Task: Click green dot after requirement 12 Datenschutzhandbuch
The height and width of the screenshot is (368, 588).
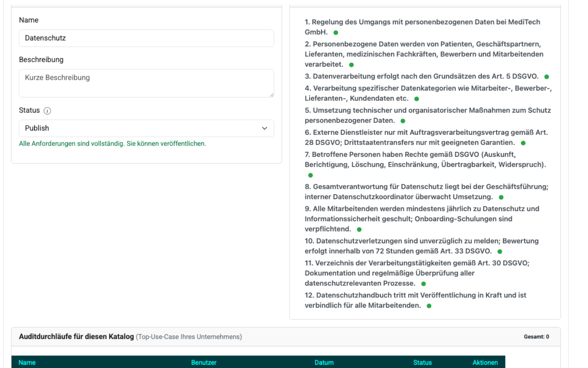Action: [x=429, y=306]
